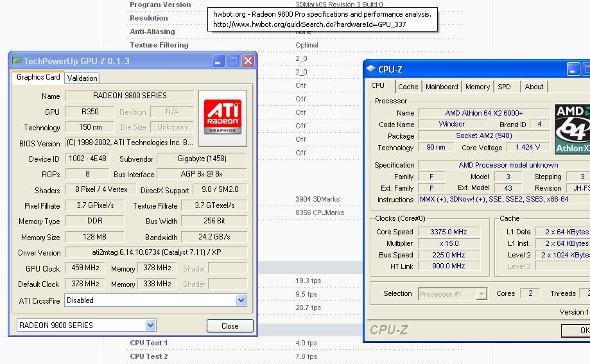
Task: Click the ROPs value 8
Action: [87, 174]
